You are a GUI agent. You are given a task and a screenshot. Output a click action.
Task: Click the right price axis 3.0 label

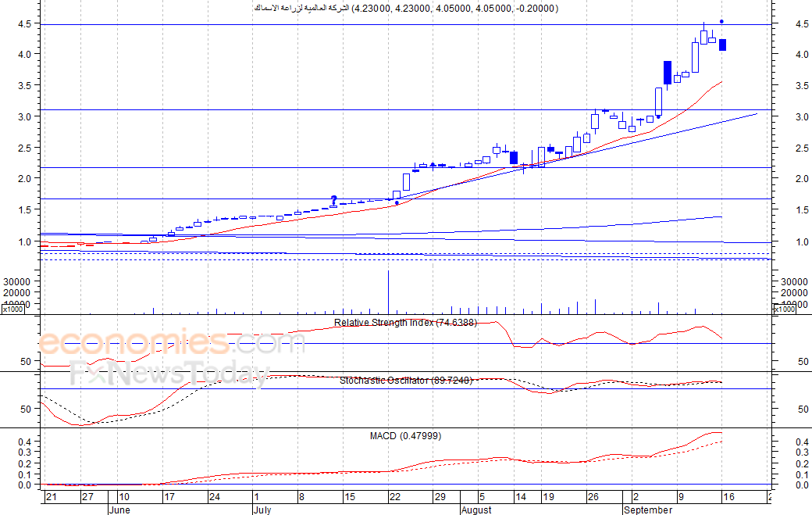click(x=802, y=117)
